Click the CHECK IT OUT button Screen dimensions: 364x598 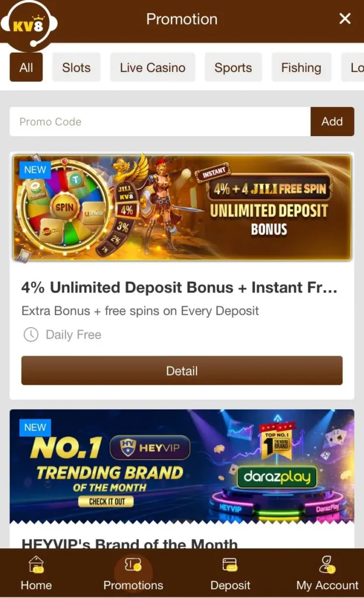tap(106, 502)
